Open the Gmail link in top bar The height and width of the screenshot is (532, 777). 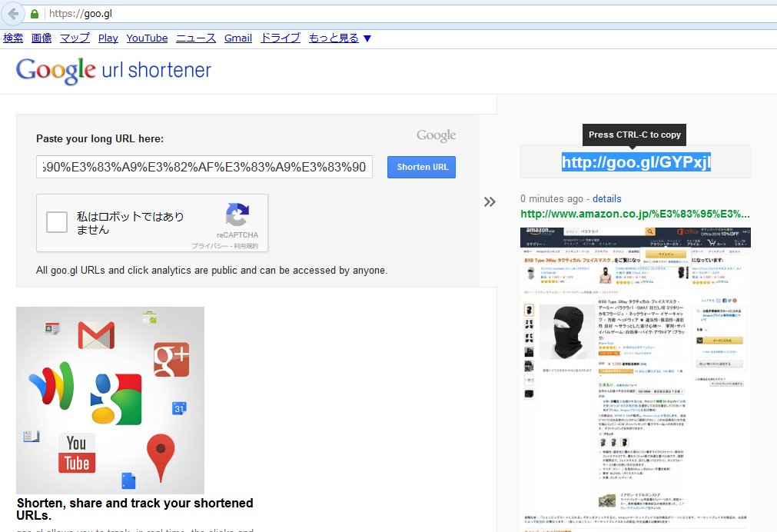pos(237,38)
